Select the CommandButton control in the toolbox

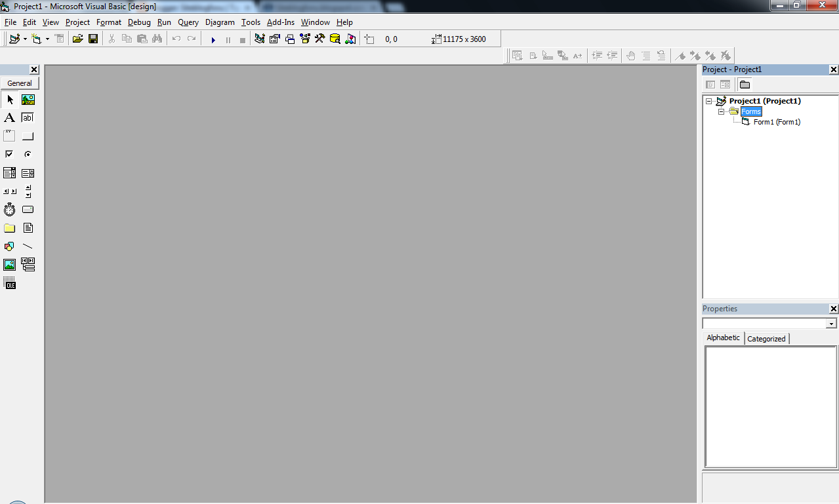click(28, 136)
